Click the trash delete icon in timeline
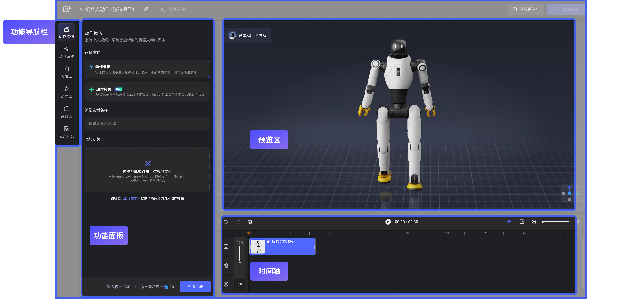 point(250,222)
